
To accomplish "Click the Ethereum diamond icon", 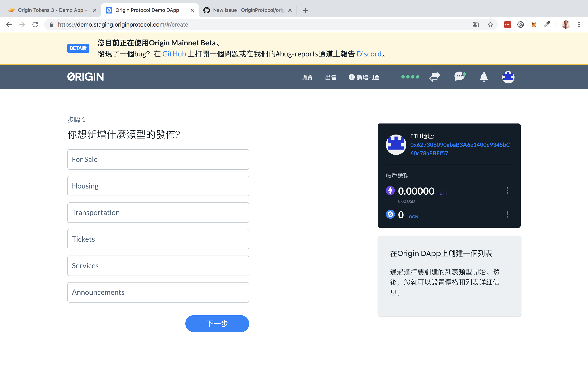I will pos(390,191).
